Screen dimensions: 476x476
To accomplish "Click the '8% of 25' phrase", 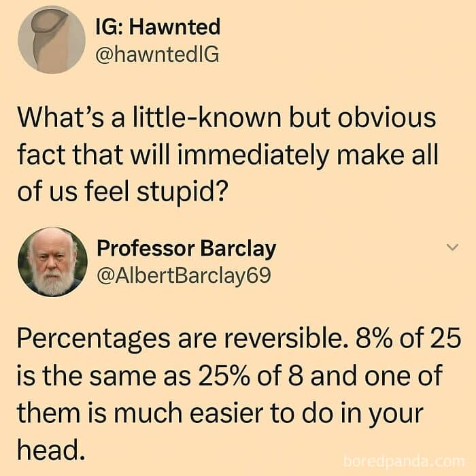I will click(409, 338).
